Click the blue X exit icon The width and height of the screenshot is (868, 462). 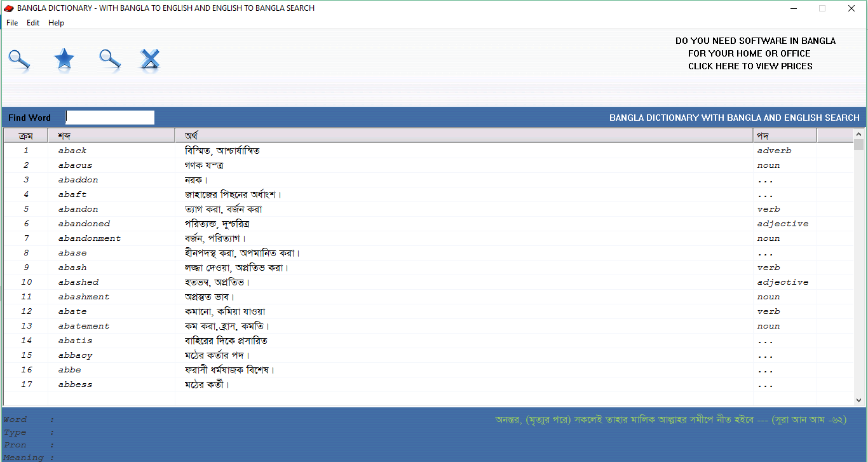pos(150,59)
